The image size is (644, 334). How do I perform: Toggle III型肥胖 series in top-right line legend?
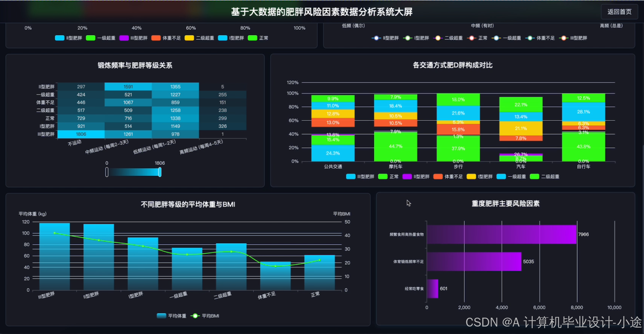[573, 38]
